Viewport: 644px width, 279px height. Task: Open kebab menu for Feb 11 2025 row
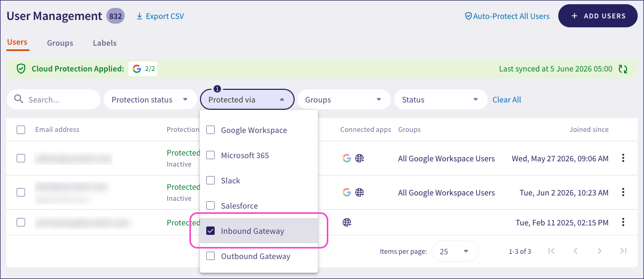pyautogui.click(x=623, y=222)
